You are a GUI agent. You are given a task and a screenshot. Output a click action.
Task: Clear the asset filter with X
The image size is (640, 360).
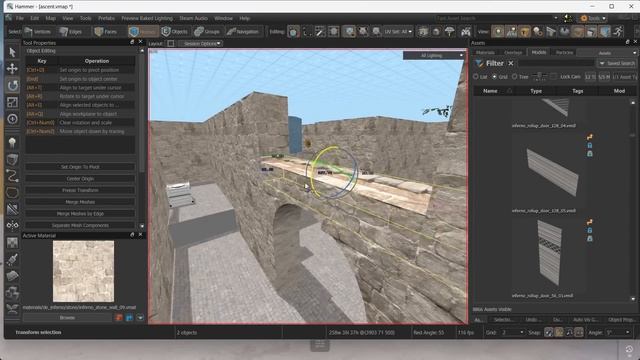[511, 63]
